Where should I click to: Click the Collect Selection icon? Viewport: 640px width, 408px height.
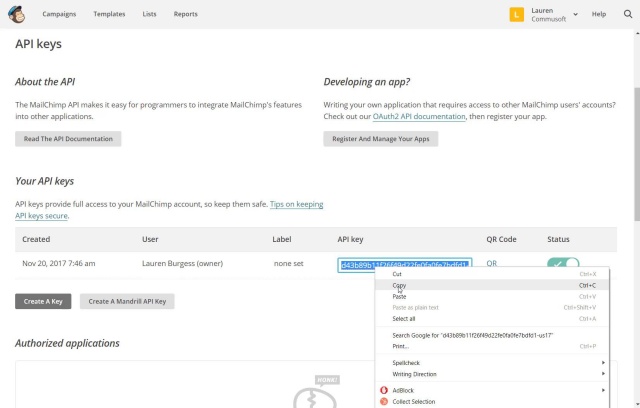[384, 401]
